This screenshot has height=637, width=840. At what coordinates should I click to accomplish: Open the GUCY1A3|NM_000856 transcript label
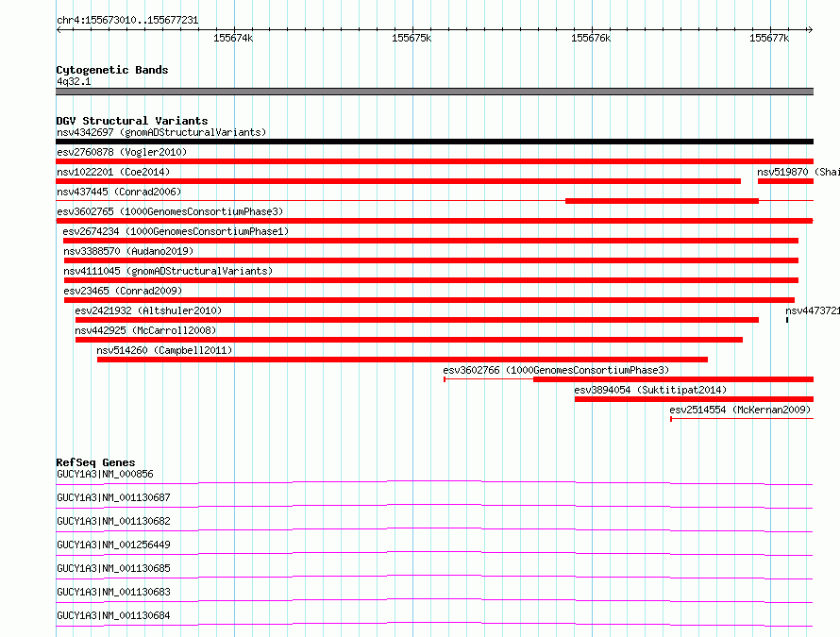(x=105, y=474)
